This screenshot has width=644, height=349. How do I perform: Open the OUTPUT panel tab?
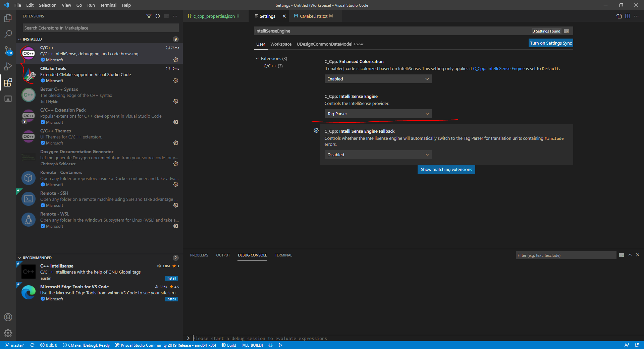click(x=223, y=255)
